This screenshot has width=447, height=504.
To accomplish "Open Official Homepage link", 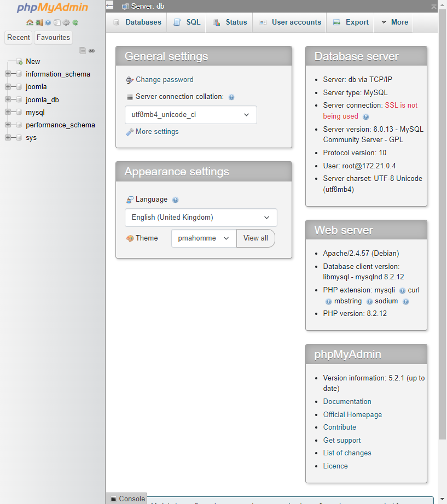I will pos(353,415).
